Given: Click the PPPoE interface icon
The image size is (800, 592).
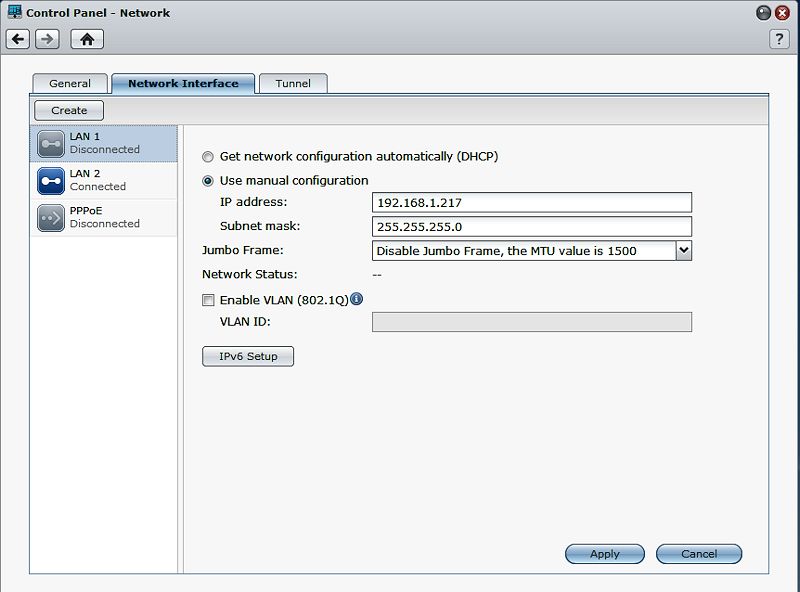Looking at the screenshot, I should [x=51, y=218].
